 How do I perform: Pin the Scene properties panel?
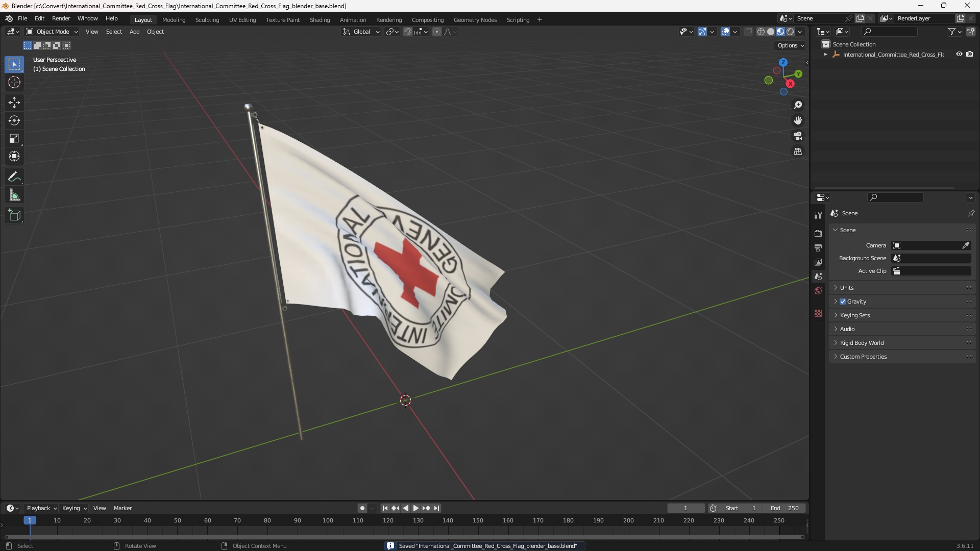[971, 213]
